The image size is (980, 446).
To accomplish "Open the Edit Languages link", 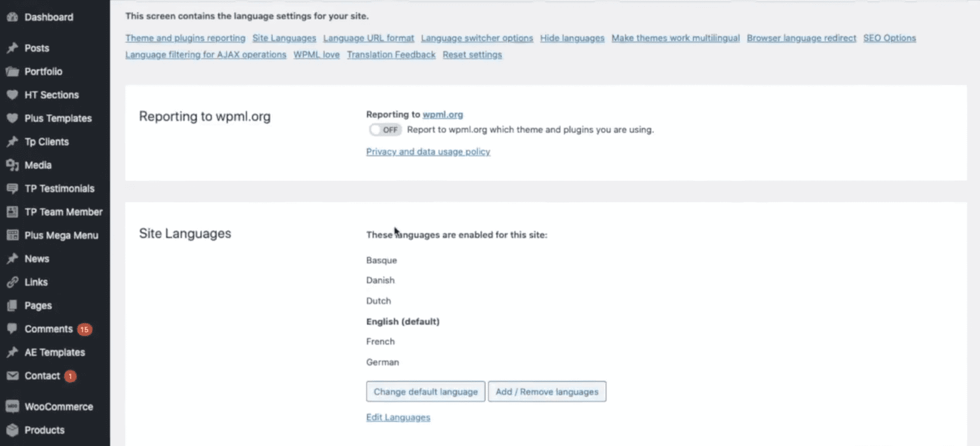I will 398,417.
